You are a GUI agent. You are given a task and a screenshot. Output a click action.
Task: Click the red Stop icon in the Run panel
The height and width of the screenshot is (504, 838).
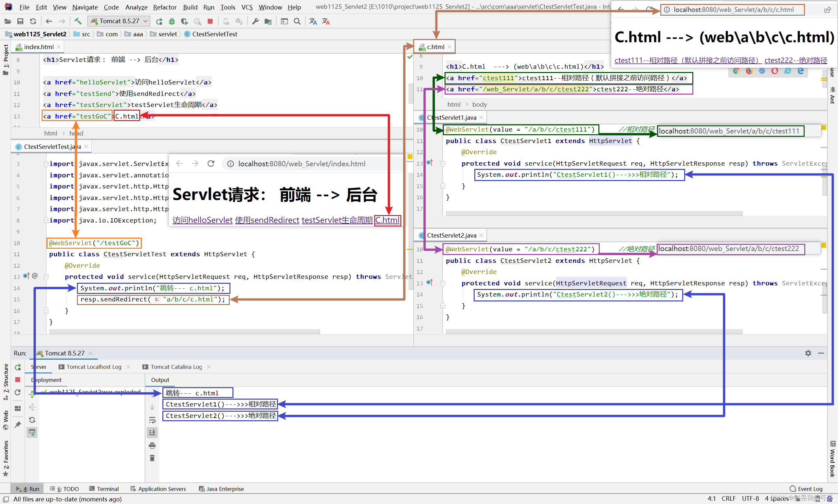(18, 380)
